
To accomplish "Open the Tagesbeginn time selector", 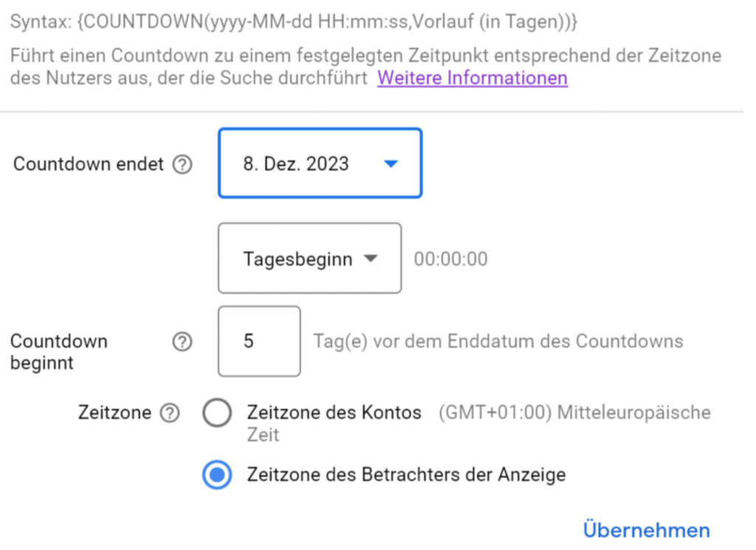I will click(309, 258).
